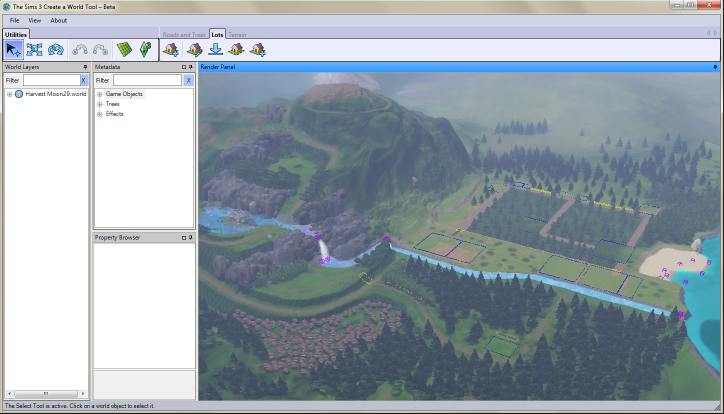Image resolution: width=724 pixels, height=414 pixels.
Task: Expand the Game Objects node
Action: coord(99,94)
